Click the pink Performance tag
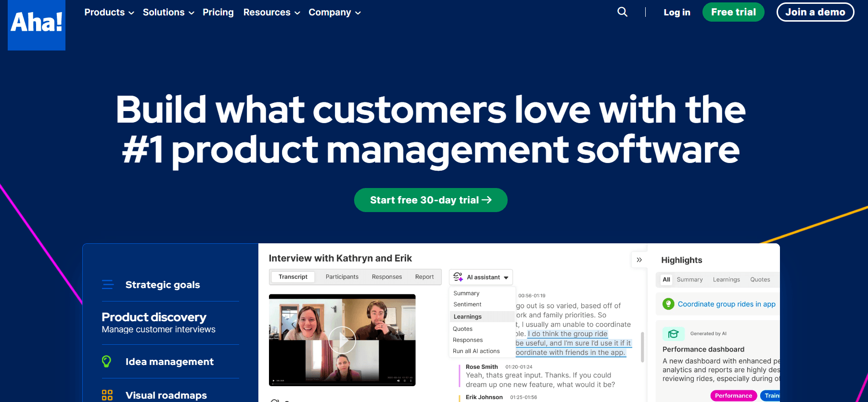This screenshot has width=868, height=402. coord(733,396)
